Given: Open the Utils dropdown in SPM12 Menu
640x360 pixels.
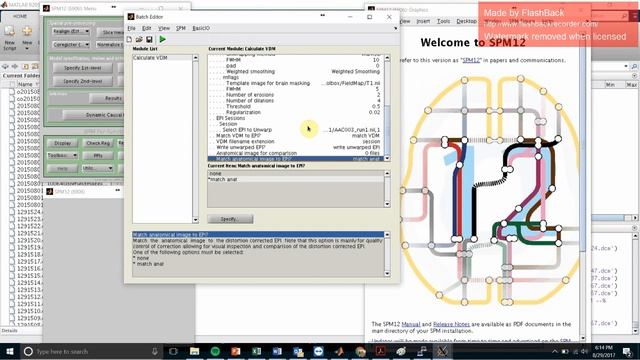Looking at the screenshot, I should [98, 168].
